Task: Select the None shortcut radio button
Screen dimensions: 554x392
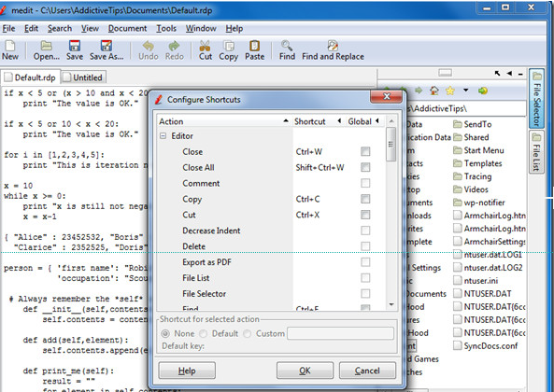Action: 165,333
